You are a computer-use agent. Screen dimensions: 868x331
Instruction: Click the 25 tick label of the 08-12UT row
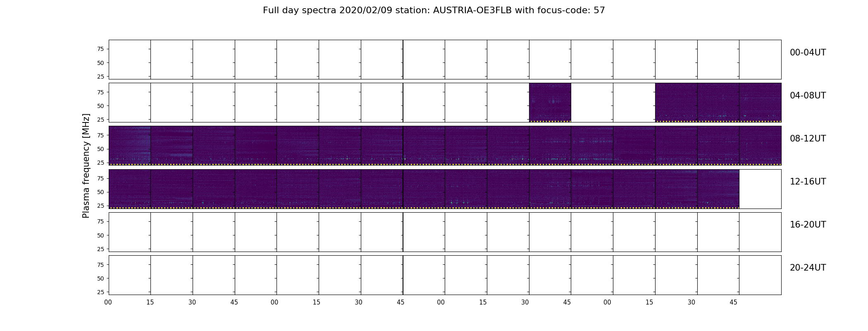(100, 163)
